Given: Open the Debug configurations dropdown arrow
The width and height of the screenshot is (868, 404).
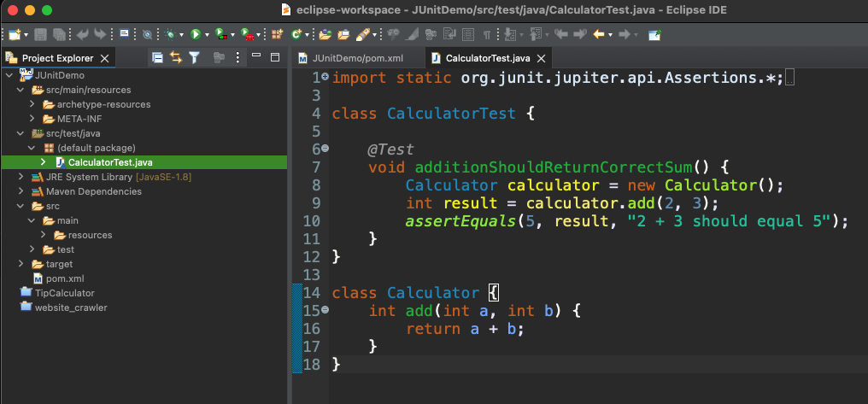Looking at the screenshot, I should (182, 35).
